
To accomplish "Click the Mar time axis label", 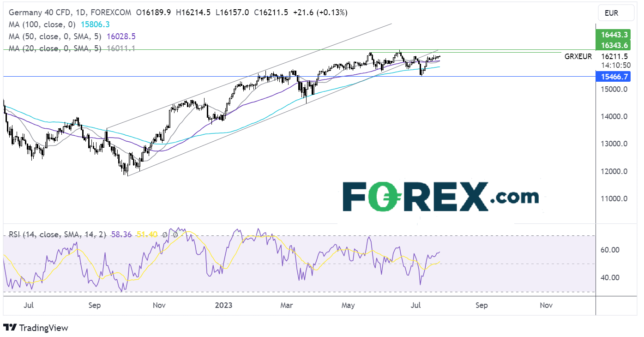I will 287,305.
